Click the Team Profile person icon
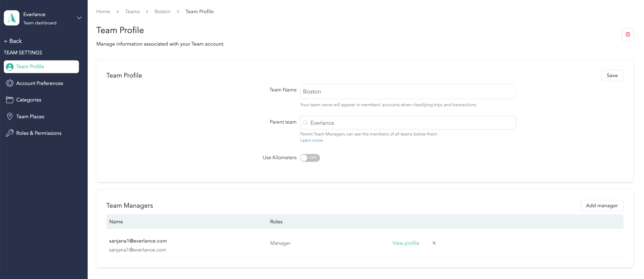 click(10, 67)
